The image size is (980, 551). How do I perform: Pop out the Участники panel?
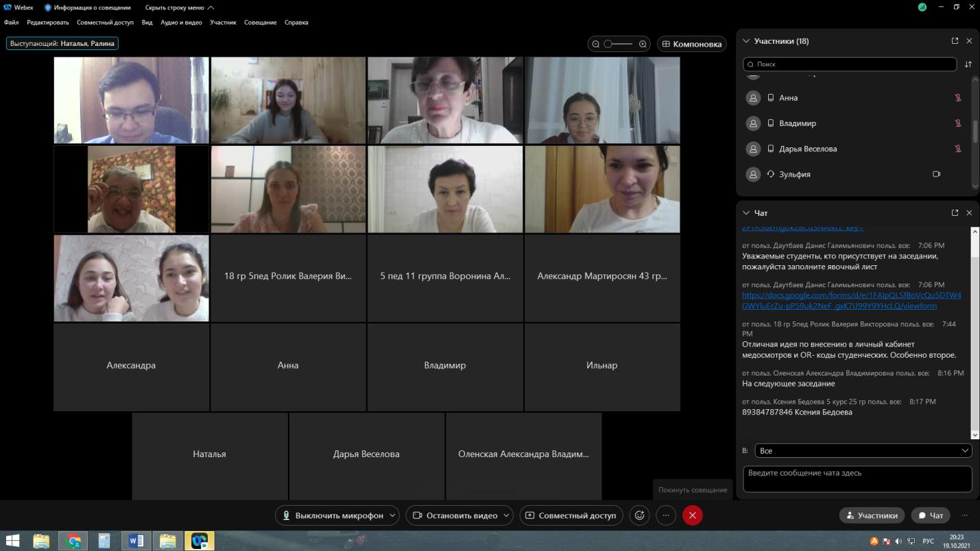(x=955, y=41)
